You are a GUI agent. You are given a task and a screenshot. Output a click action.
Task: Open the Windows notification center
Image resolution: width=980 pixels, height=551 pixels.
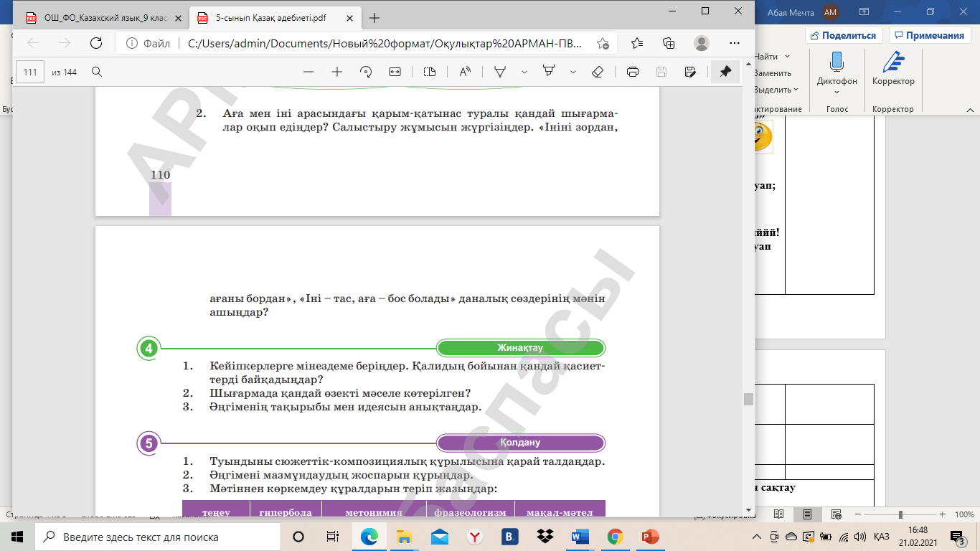tap(956, 537)
